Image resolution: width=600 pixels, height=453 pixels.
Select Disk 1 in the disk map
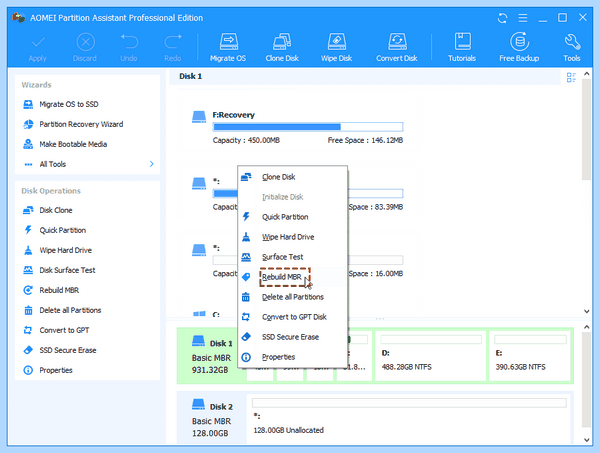212,356
